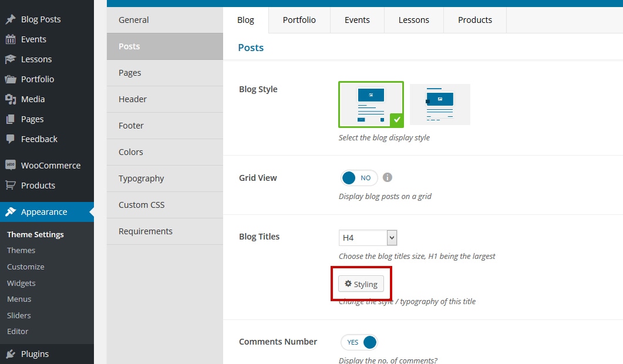623x364 pixels.
Task: Click the Lessons graduation cap icon
Action: 11,59
